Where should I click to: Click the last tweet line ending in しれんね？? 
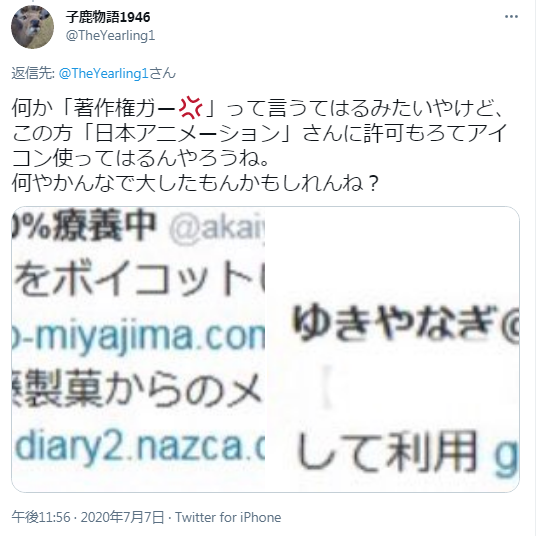[195, 183]
